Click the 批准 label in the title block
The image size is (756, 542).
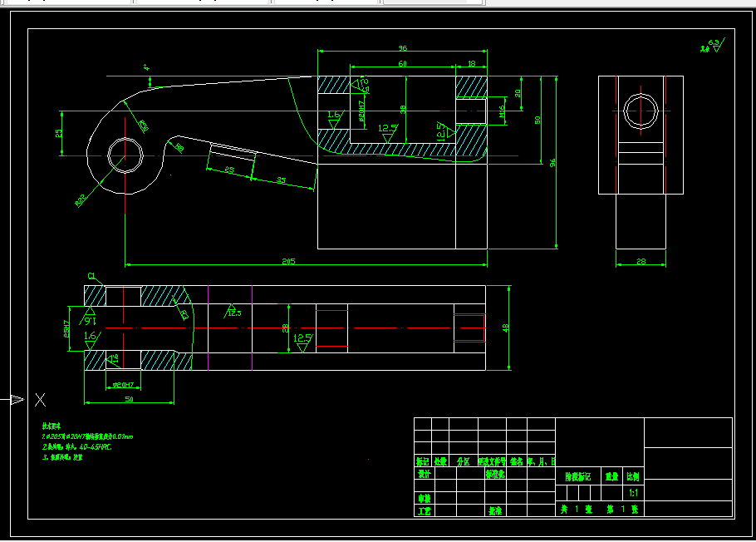pyautogui.click(x=495, y=510)
